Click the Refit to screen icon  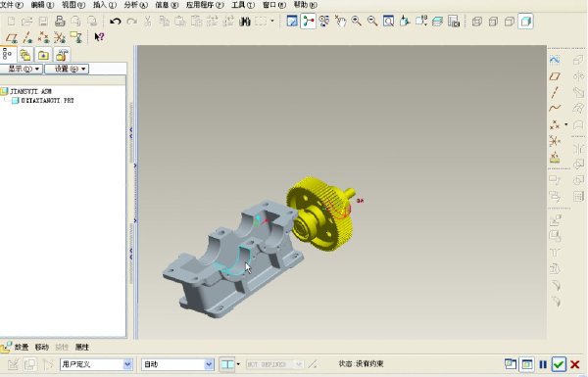point(388,21)
